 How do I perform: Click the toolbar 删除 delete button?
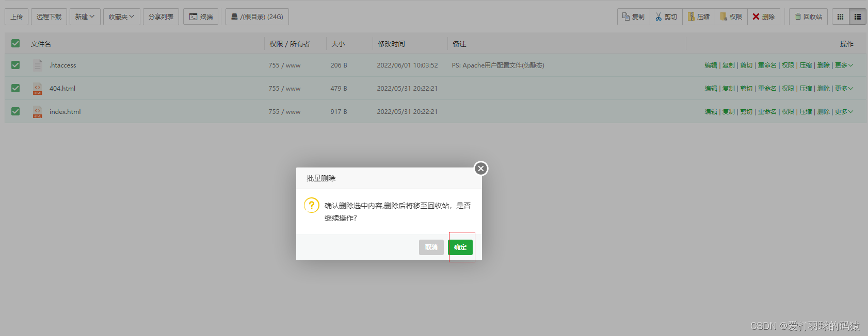pos(764,16)
